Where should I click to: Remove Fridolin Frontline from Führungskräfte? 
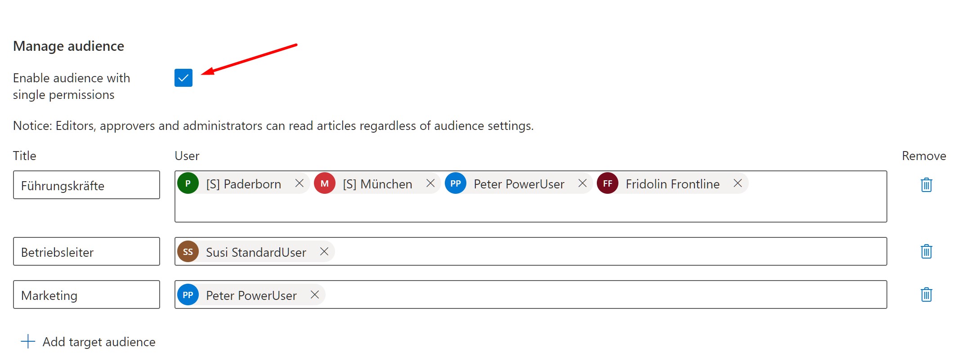pyautogui.click(x=738, y=183)
